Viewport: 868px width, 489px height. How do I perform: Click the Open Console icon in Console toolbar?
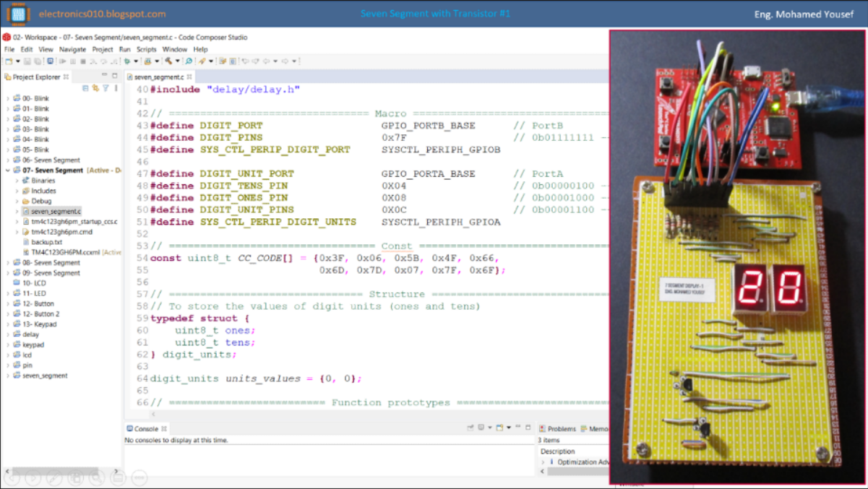pos(499,428)
